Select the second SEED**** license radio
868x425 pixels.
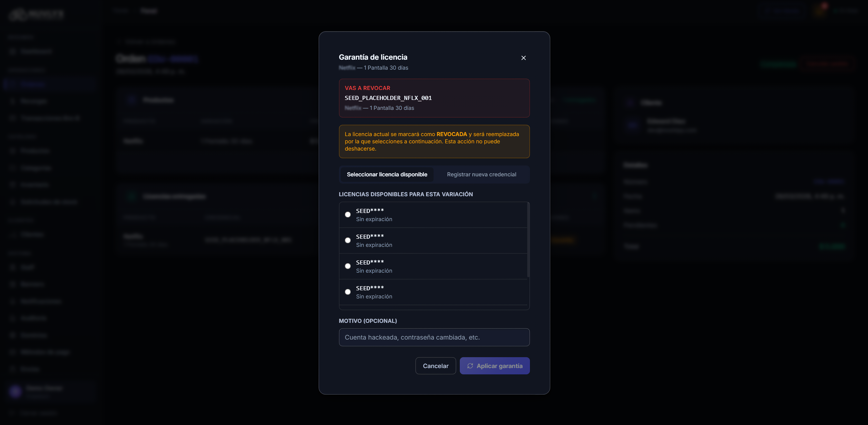click(348, 241)
